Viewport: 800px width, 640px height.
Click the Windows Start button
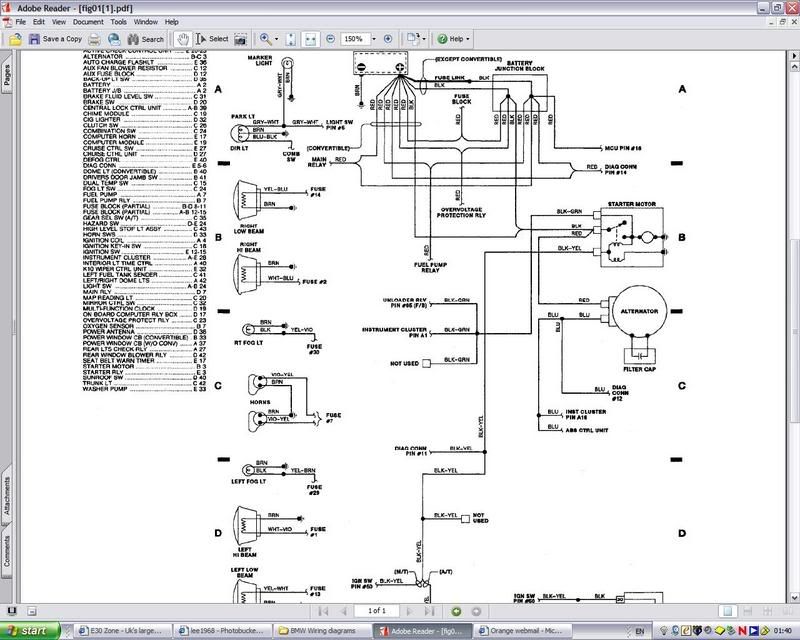[x=28, y=631]
